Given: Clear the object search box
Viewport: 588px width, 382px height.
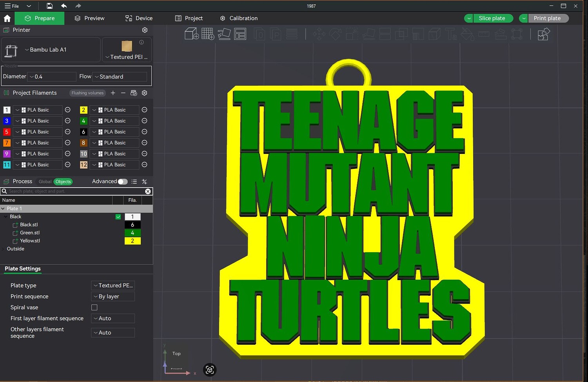Looking at the screenshot, I should click(x=148, y=191).
